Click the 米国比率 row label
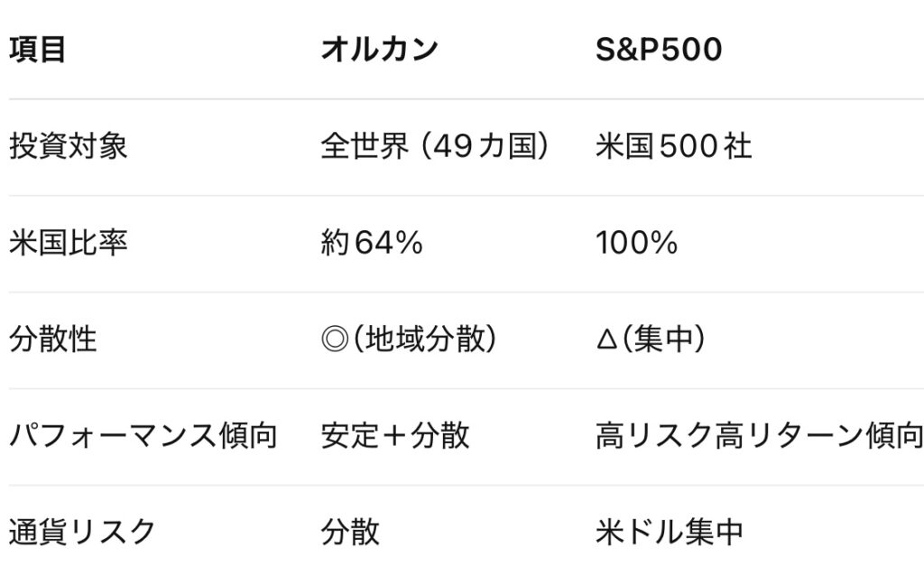This screenshot has height=567, width=924. coord(69,243)
